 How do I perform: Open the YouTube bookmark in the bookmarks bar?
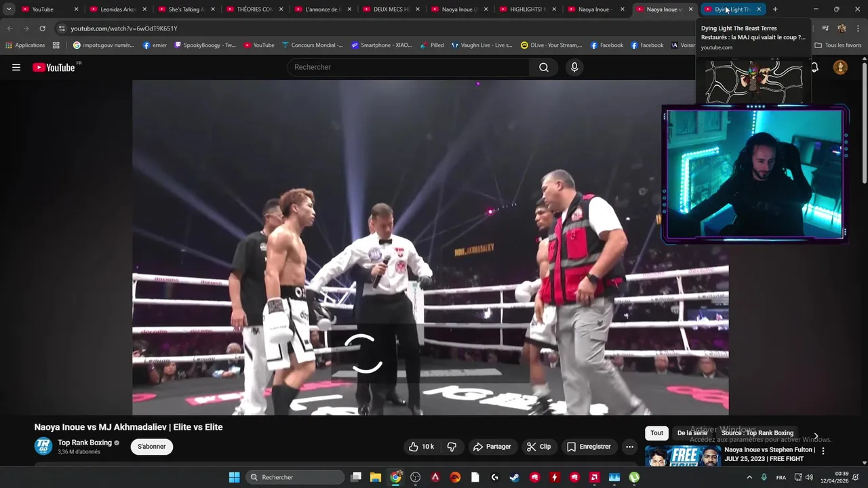[x=259, y=45]
